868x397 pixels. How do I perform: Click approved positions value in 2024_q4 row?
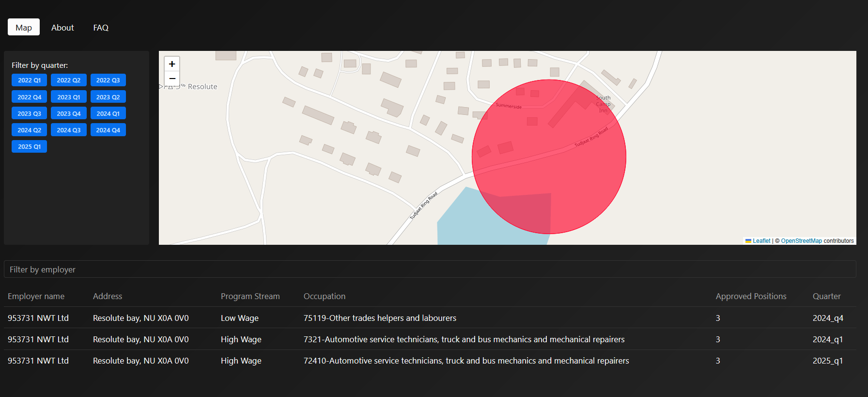718,318
